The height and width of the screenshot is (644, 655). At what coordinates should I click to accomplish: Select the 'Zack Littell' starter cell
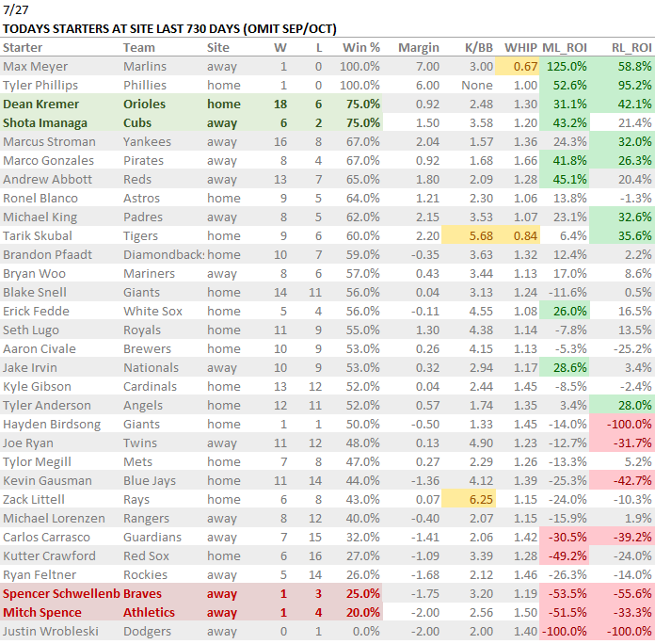point(34,499)
